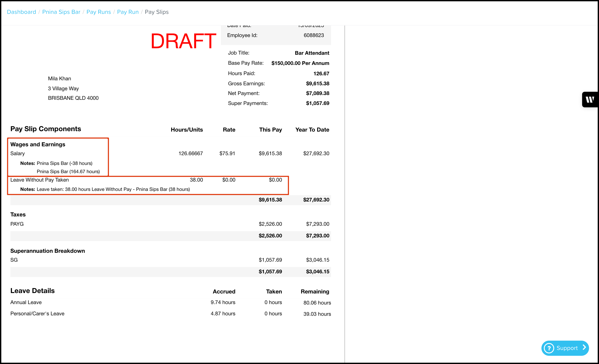
Task: Select the Salary row label
Action: click(x=18, y=153)
